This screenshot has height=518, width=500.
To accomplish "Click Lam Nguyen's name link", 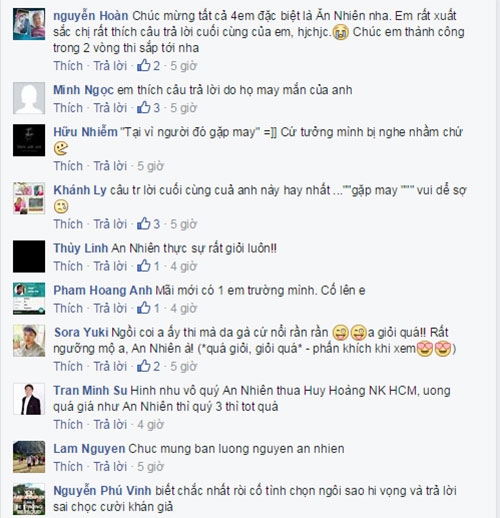I will click(x=89, y=449).
